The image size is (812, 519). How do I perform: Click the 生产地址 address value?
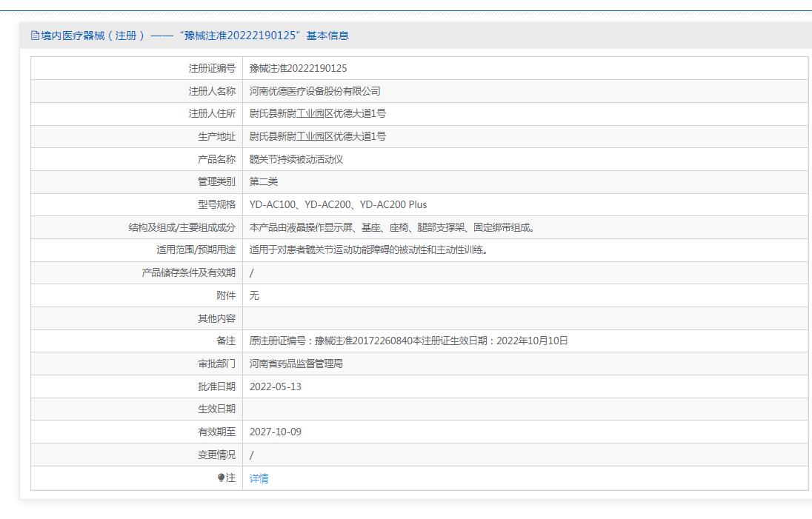click(x=317, y=137)
